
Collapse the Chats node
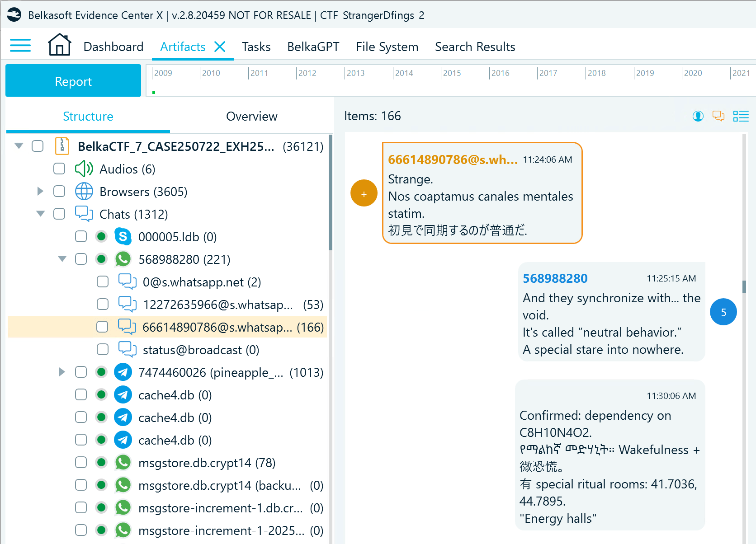tap(41, 214)
